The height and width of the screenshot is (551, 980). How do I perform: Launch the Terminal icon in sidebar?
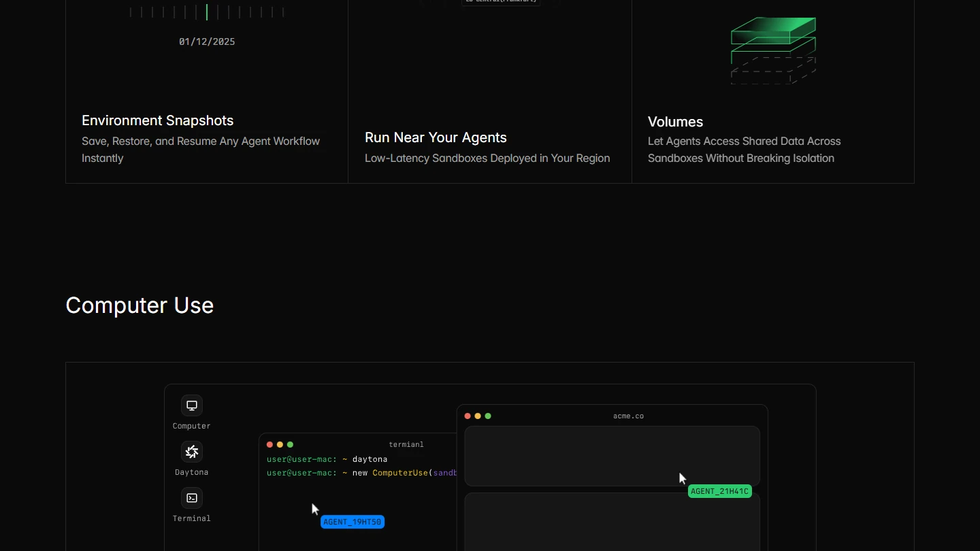coord(192,498)
